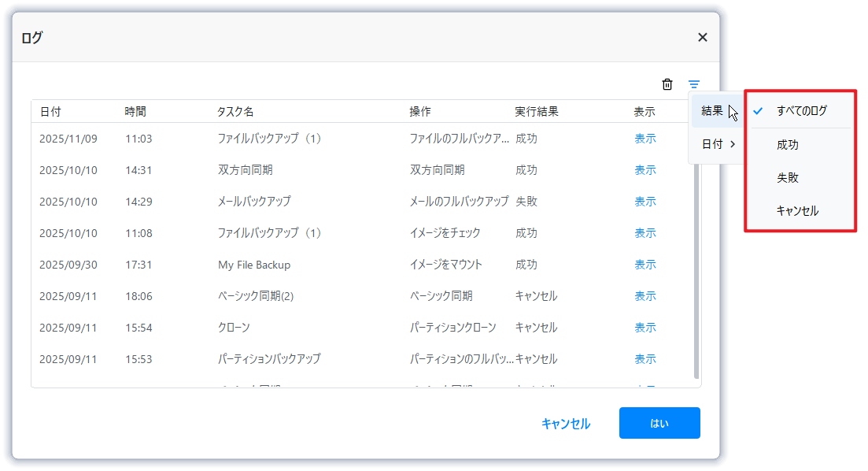This screenshot has width=868, height=471.
Task: Select the すべてのログ filter option
Action: [x=801, y=111]
